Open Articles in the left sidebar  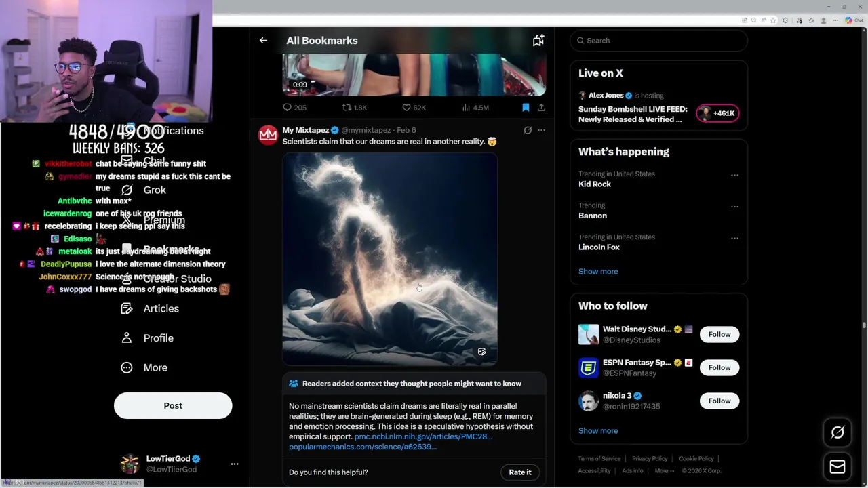coord(151,308)
